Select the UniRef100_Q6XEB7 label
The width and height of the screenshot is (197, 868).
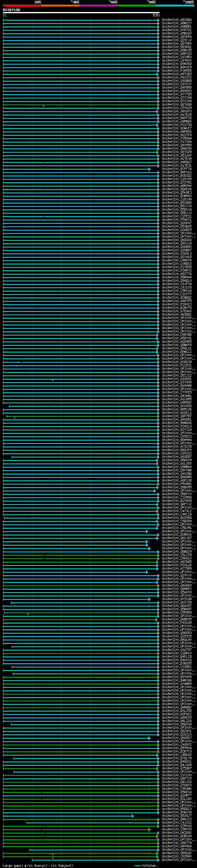tap(177, 457)
